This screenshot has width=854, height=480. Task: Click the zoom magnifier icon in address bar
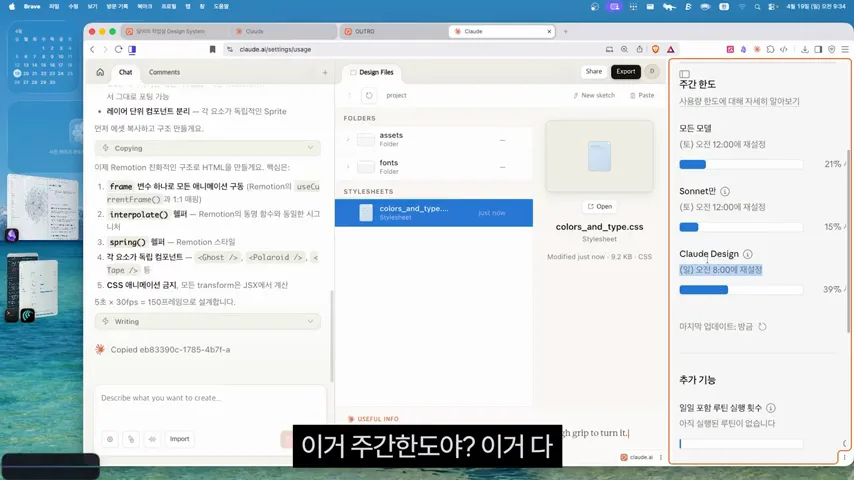(624, 49)
